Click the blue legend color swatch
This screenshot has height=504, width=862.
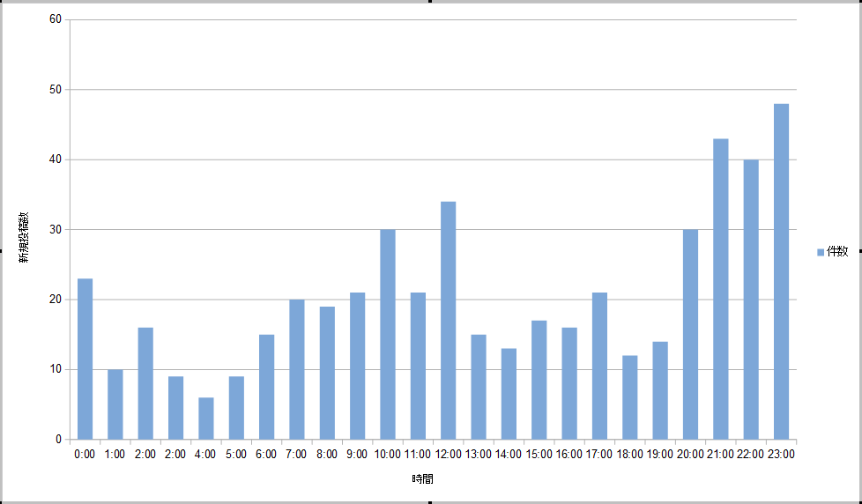pos(821,252)
